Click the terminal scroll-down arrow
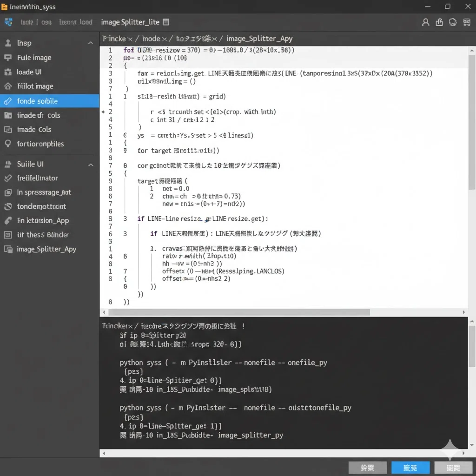 tap(472, 445)
